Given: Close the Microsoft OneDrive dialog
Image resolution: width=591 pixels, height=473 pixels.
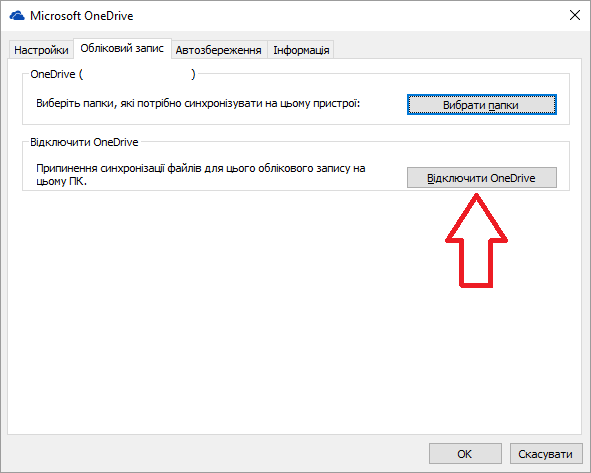Looking at the screenshot, I should [575, 15].
